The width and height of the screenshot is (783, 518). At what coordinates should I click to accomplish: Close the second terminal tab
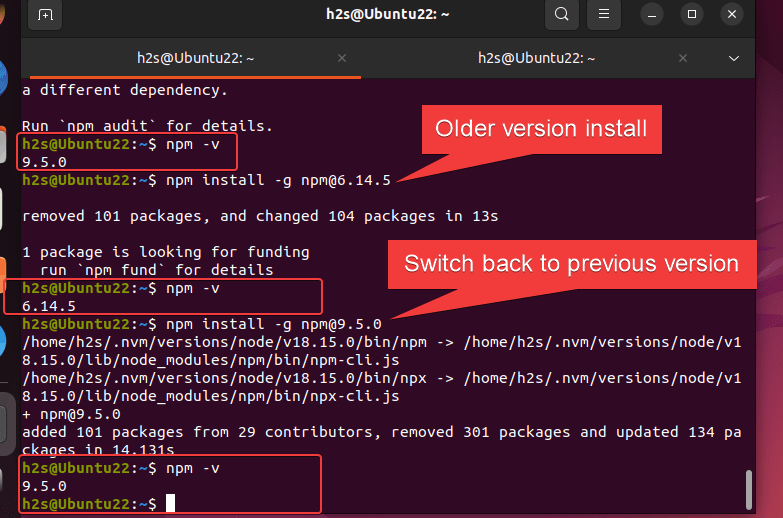683,58
